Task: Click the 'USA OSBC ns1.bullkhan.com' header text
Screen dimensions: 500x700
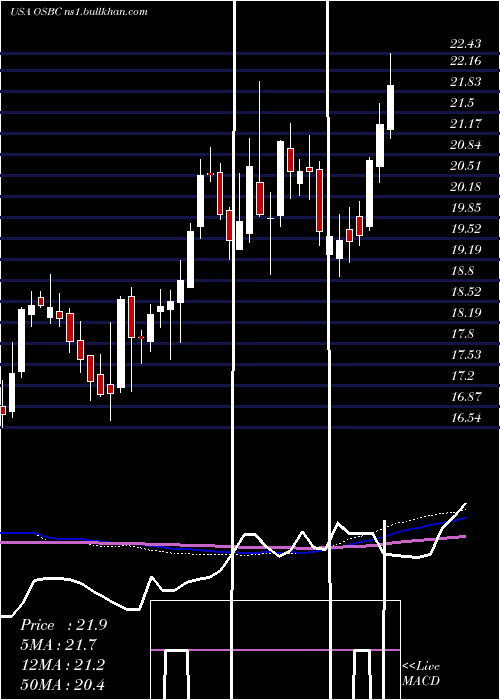Action: click(79, 12)
